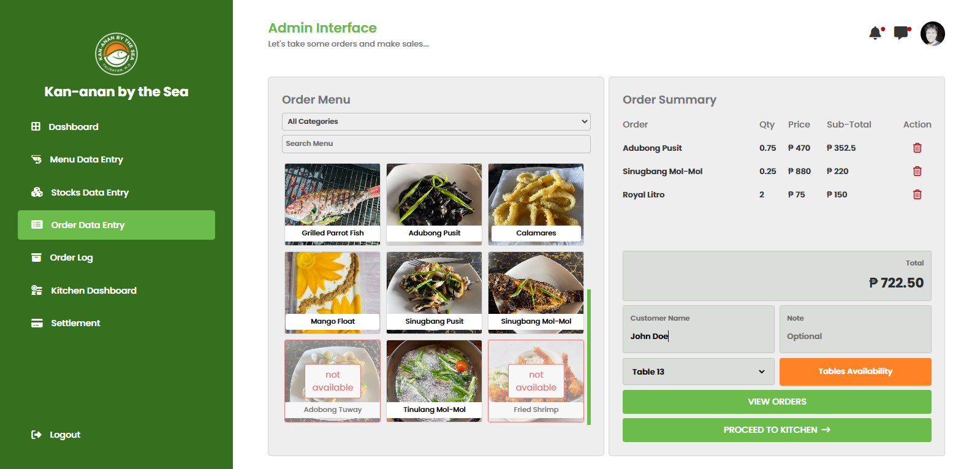This screenshot has height=469, width=980.
Task: Click the Logout icon in sidebar
Action: point(37,435)
